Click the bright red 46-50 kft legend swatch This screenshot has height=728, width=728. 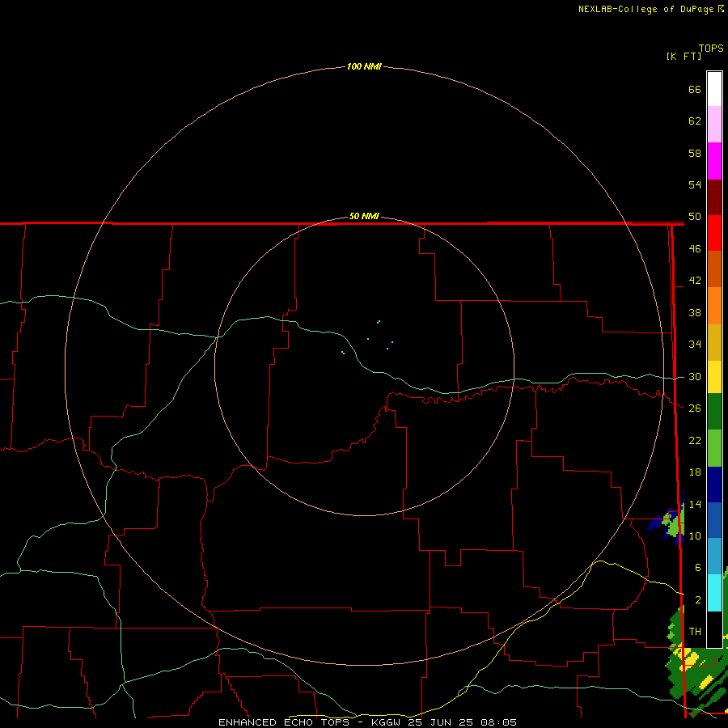click(714, 233)
